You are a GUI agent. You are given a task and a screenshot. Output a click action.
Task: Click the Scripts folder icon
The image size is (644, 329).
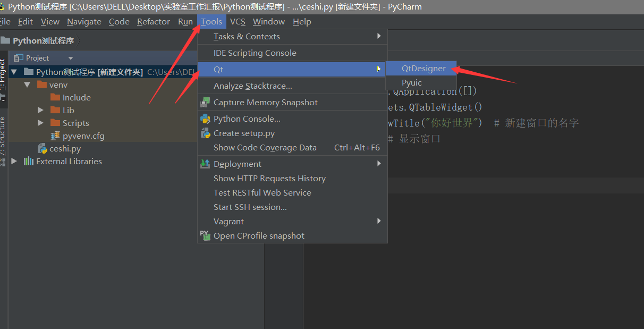[x=55, y=123]
